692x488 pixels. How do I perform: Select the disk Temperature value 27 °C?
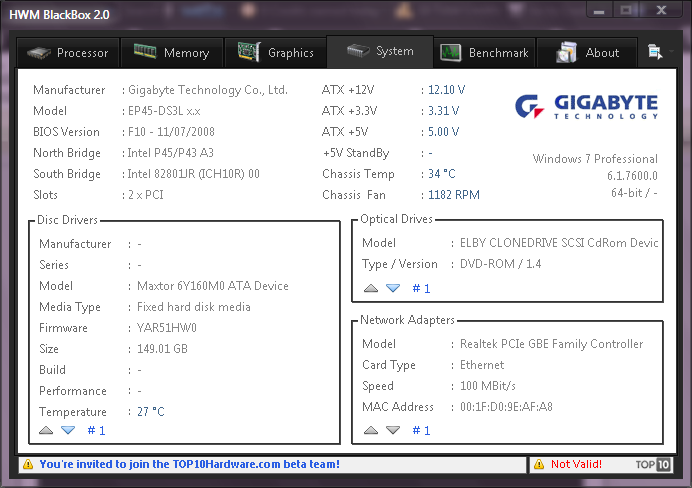tap(150, 412)
